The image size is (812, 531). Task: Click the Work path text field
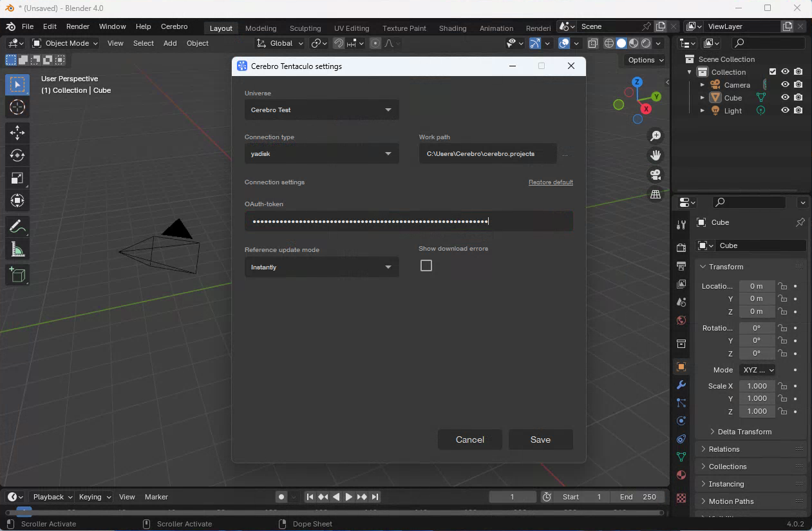coord(488,153)
